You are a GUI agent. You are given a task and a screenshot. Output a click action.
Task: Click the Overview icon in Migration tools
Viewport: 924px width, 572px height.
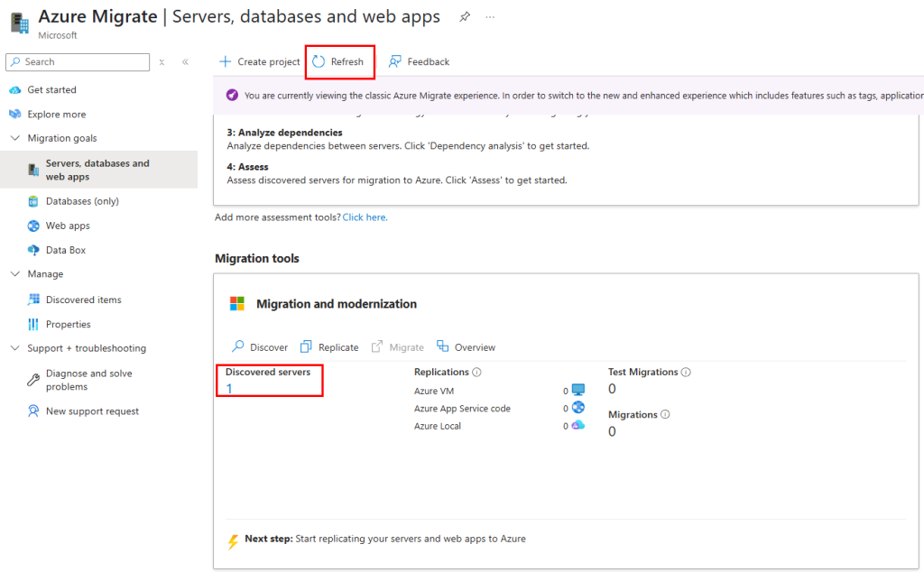[x=442, y=346]
